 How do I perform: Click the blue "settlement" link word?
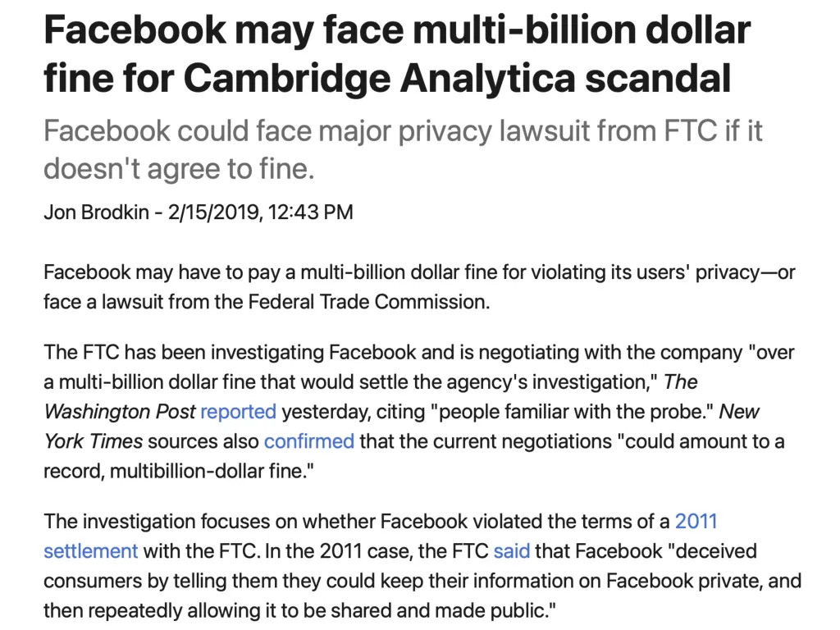point(90,551)
